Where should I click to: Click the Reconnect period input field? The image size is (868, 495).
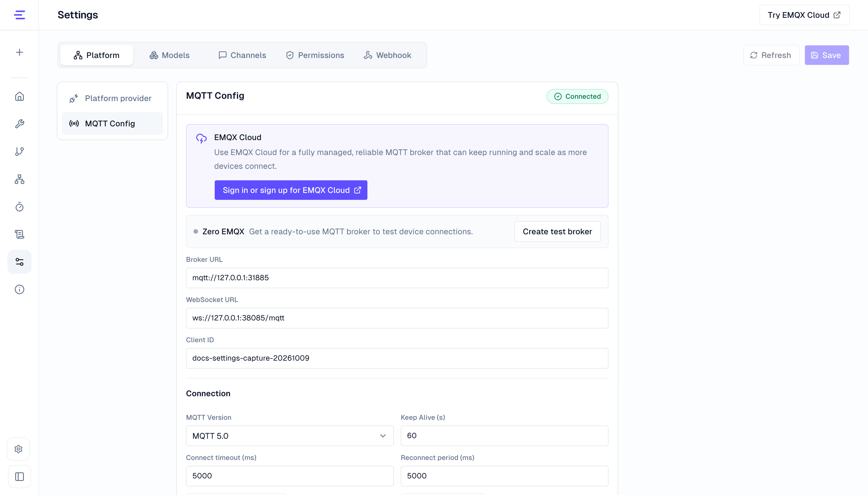(504, 476)
